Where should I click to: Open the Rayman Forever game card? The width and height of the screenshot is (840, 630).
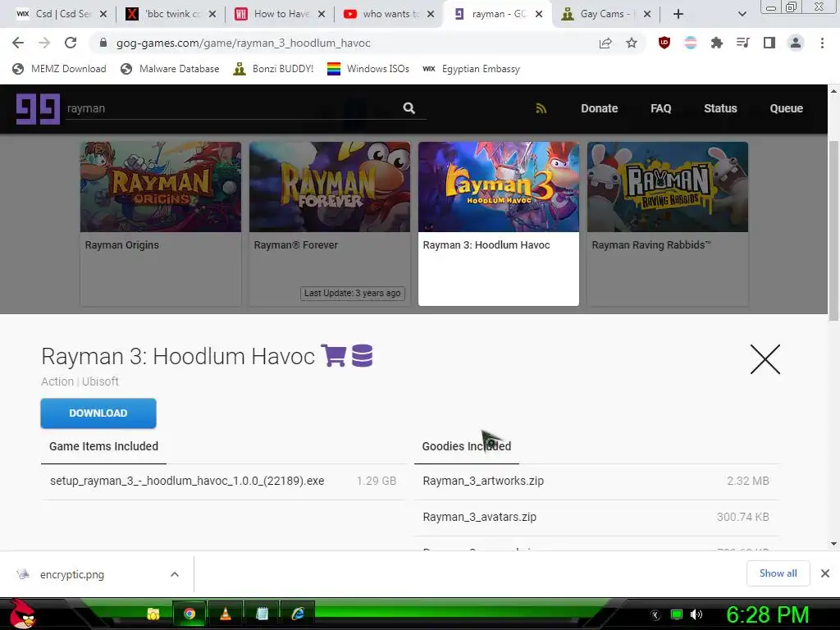[x=330, y=223]
